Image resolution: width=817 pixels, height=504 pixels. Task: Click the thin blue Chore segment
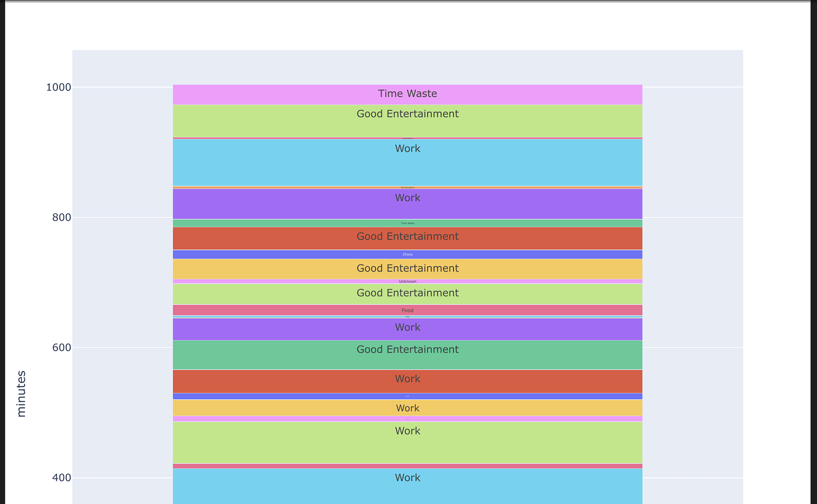point(407,254)
